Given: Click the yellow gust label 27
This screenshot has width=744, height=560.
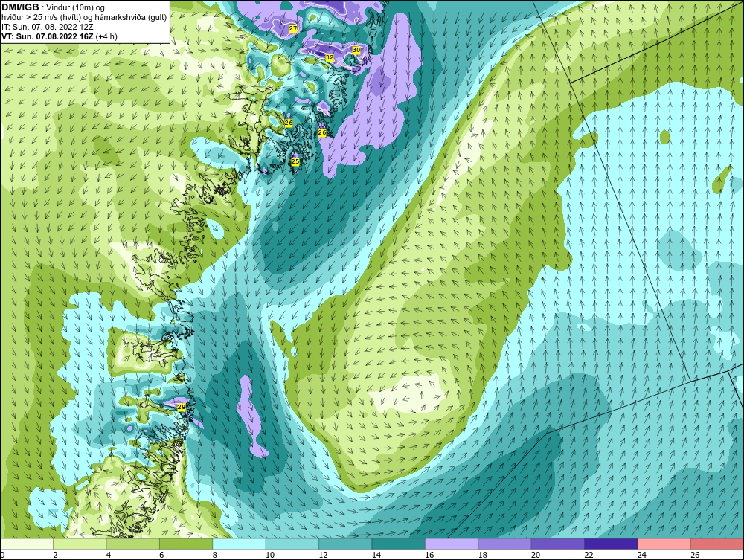Looking at the screenshot, I should click(x=293, y=28).
